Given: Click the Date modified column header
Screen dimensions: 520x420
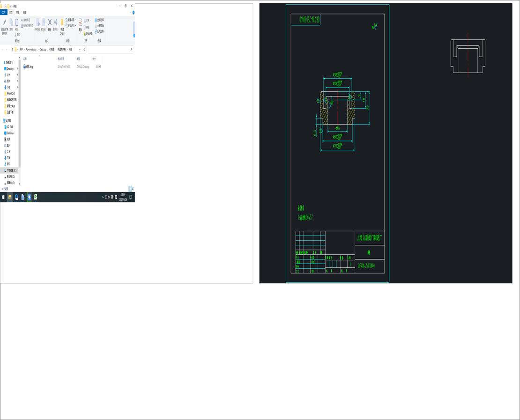Looking at the screenshot, I should coord(61,59).
